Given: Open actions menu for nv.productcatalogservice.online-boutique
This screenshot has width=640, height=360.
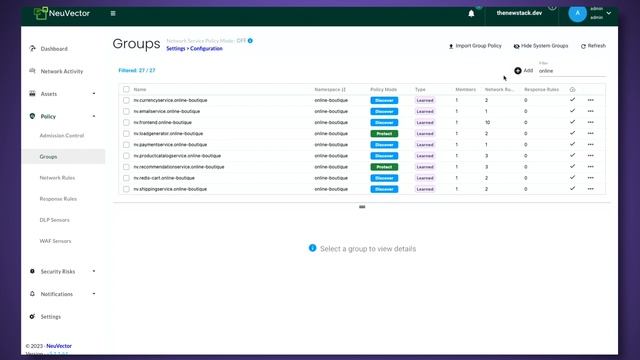Looking at the screenshot, I should pos(591,156).
